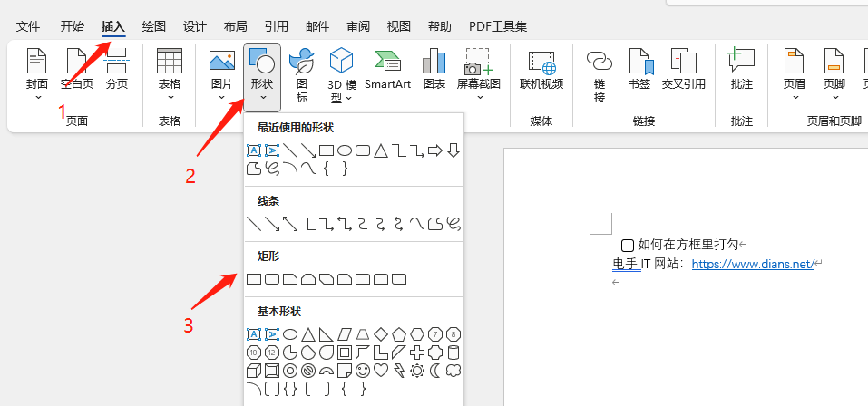This screenshot has width=868, height=406.
Task: Choose the dodecagon shape labeled 12
Action: tap(272, 353)
